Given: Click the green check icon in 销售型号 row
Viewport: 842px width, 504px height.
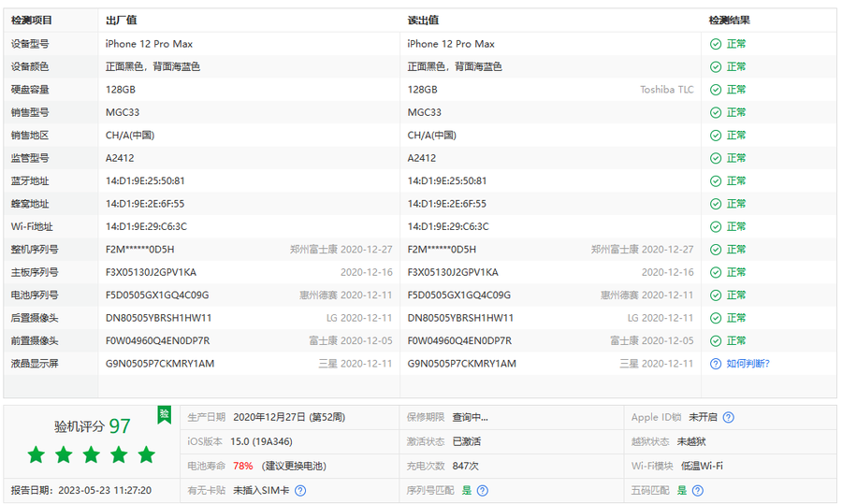Looking at the screenshot, I should [716, 113].
